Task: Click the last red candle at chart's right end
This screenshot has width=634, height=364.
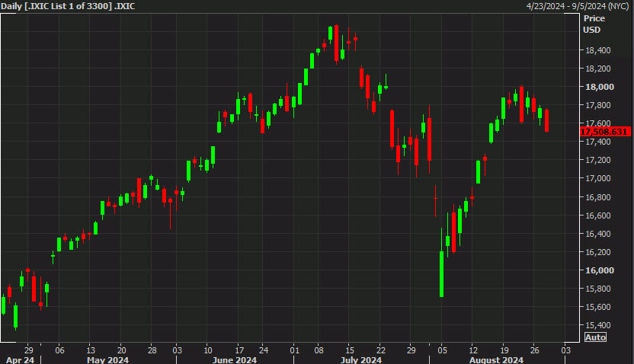Action: click(x=546, y=120)
